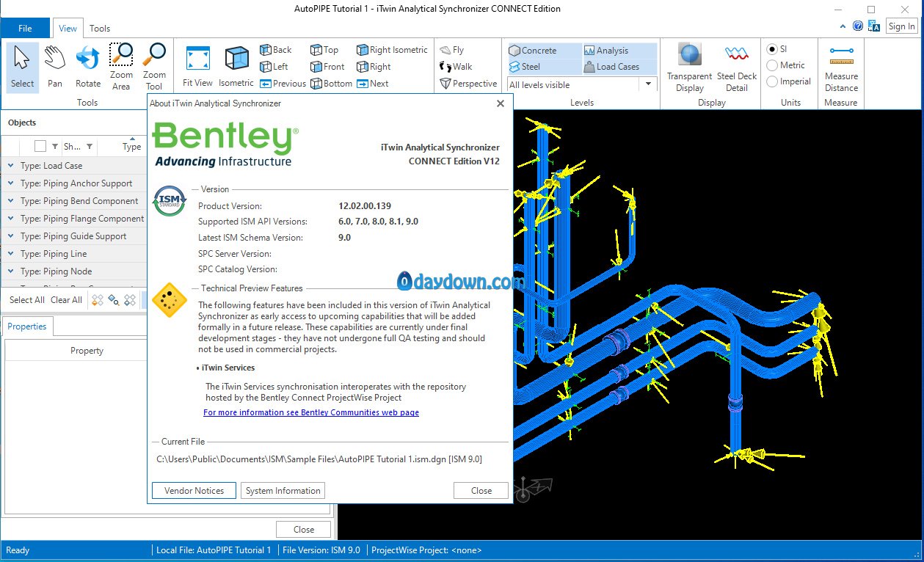Select the Rotate tool
This screenshot has width=924, height=562.
point(88,66)
